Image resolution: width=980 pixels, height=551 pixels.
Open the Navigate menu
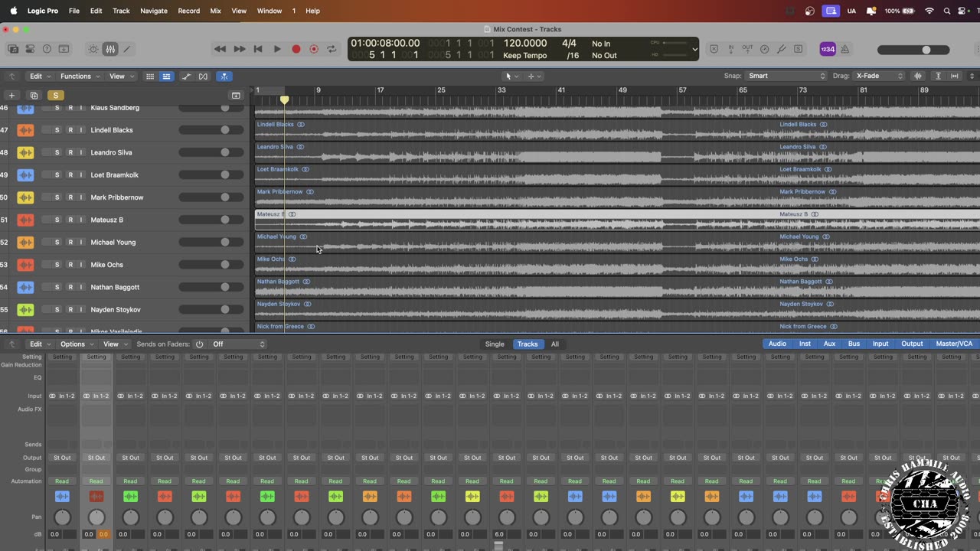[153, 11]
